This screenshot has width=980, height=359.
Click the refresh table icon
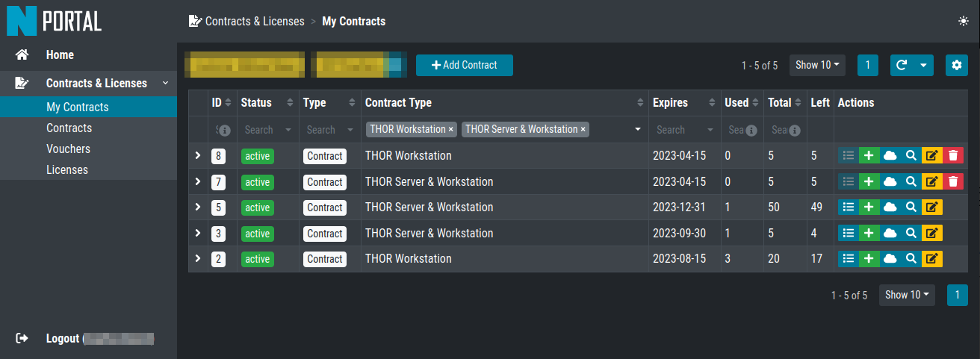coord(902,65)
